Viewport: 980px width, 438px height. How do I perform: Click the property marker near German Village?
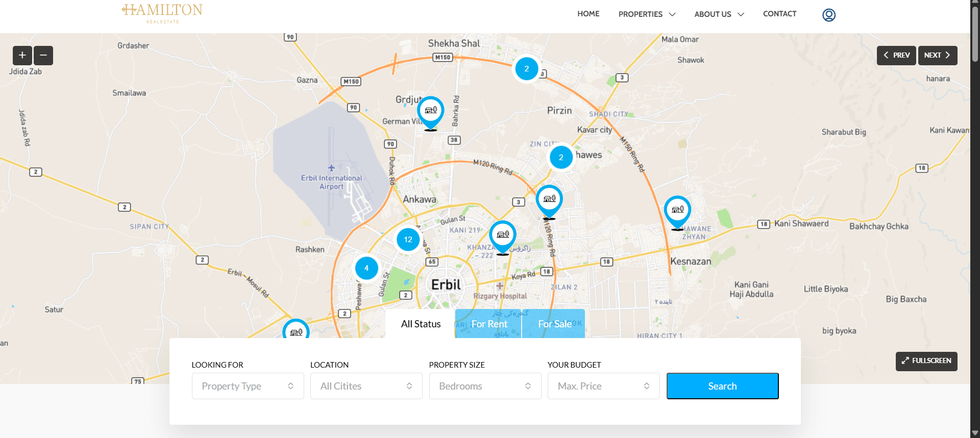click(x=430, y=111)
